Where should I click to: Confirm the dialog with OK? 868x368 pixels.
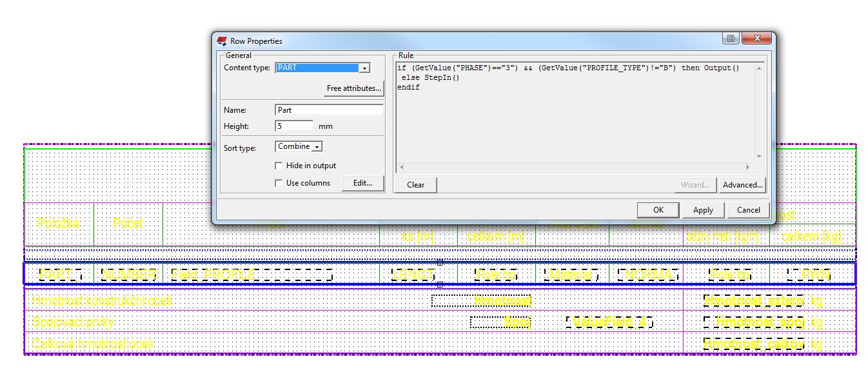[x=658, y=210]
